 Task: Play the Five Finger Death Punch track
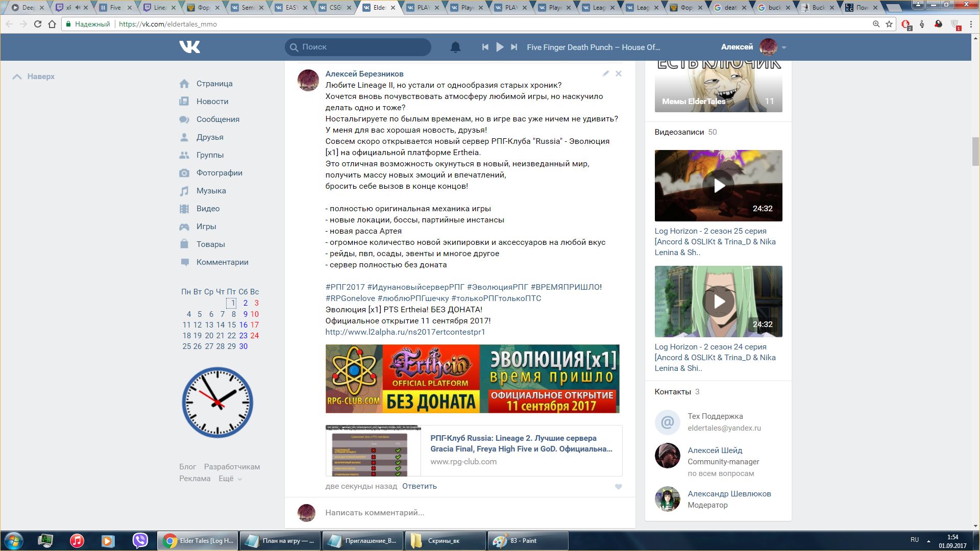point(500,47)
